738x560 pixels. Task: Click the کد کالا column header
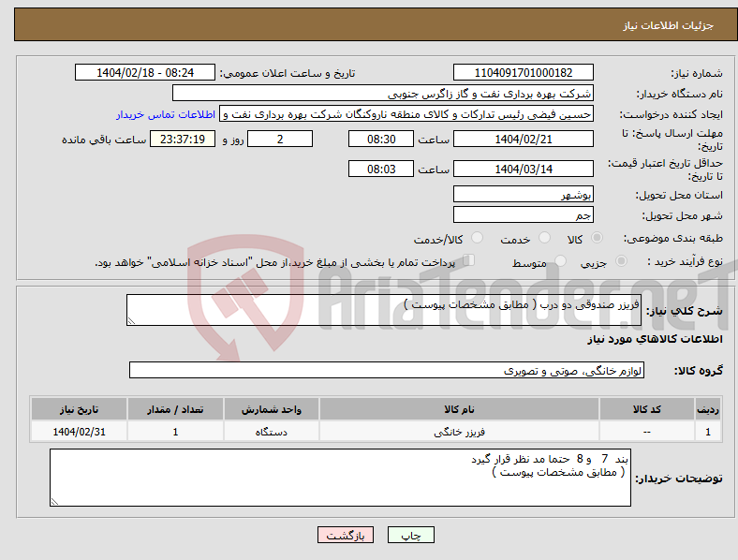(x=647, y=409)
